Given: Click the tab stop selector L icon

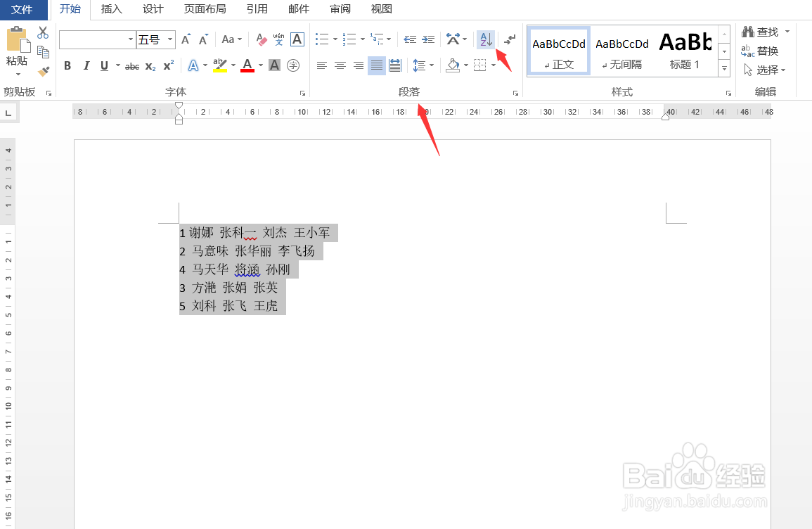Looking at the screenshot, I should pos(8,113).
